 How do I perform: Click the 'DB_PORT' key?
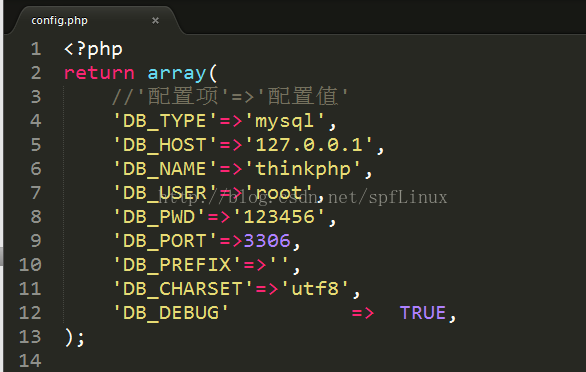[x=165, y=241]
